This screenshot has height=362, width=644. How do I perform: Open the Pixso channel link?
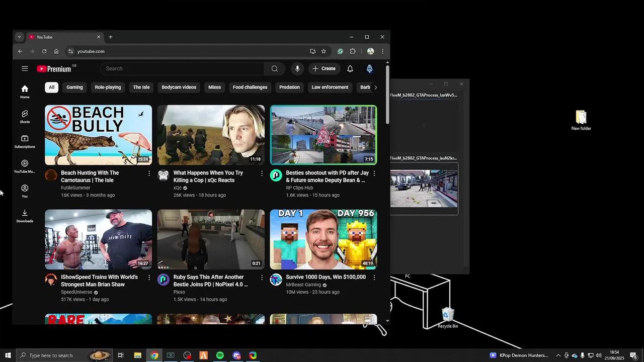(x=179, y=292)
